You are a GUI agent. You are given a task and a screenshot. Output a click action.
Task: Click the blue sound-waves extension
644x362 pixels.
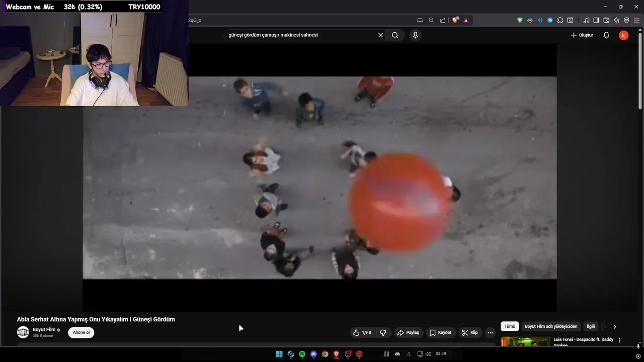pos(540,20)
